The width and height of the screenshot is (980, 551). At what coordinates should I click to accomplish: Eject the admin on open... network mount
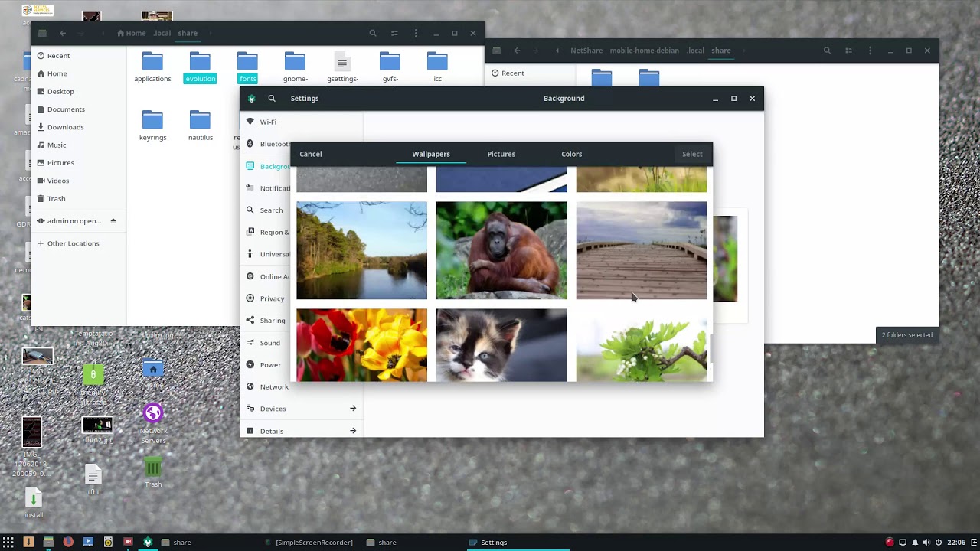pyautogui.click(x=113, y=221)
